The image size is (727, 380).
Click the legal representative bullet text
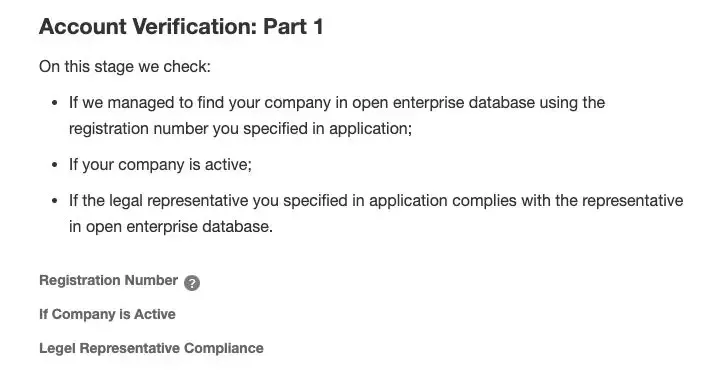click(x=376, y=214)
